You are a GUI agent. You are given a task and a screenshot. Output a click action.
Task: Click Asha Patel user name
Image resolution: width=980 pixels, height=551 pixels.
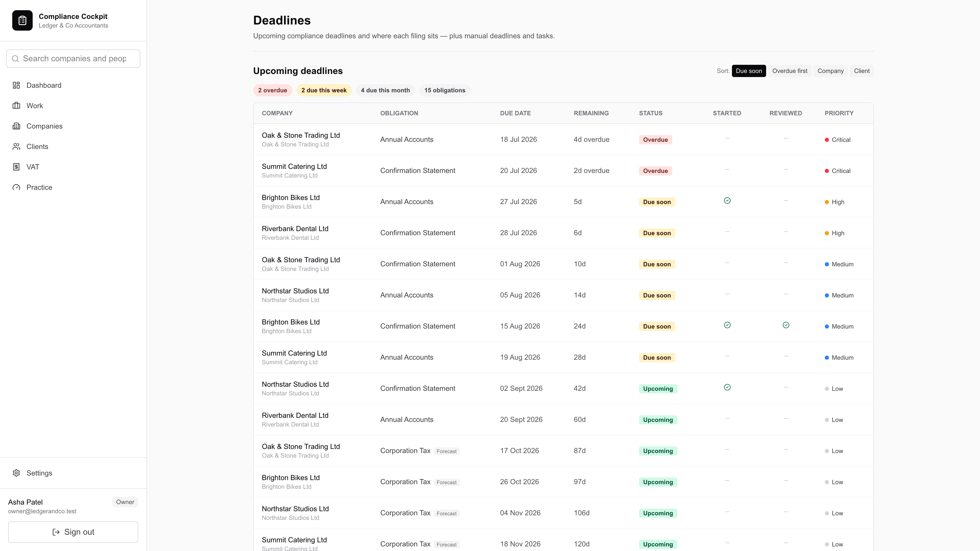26,502
